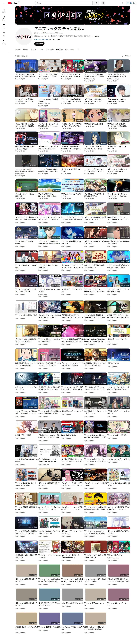The width and height of the screenshot is (138, 644).
Task: Open the GAP The Series playlist thumbnail
Action: 119,66
